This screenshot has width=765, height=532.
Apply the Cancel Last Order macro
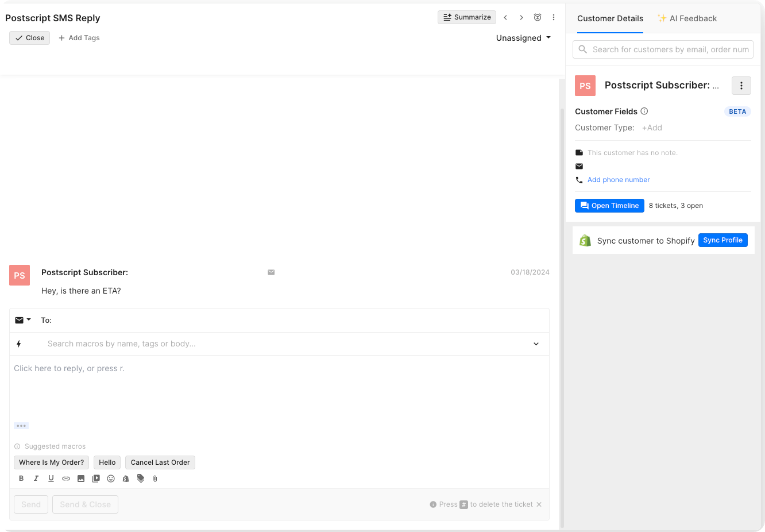click(x=160, y=462)
